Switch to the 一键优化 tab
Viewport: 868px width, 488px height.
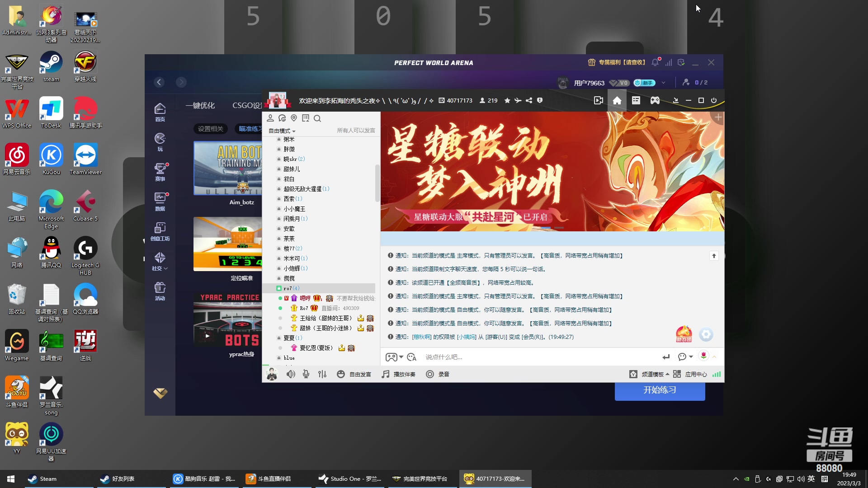200,105
